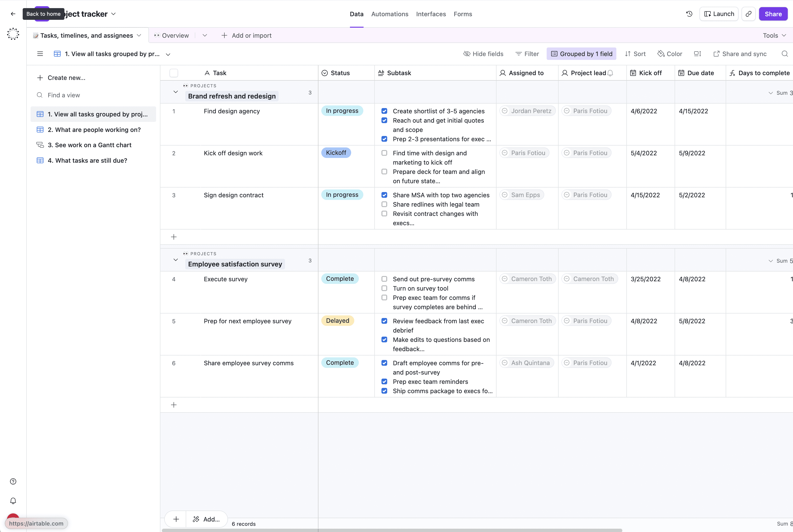
Task: Check 'Share redlines with legal team' subtask
Action: [x=384, y=204]
